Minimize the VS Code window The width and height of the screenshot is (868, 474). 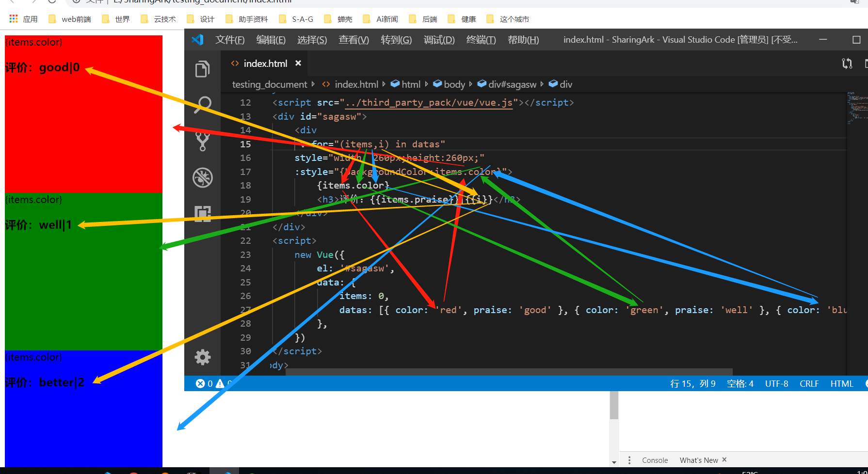[823, 40]
